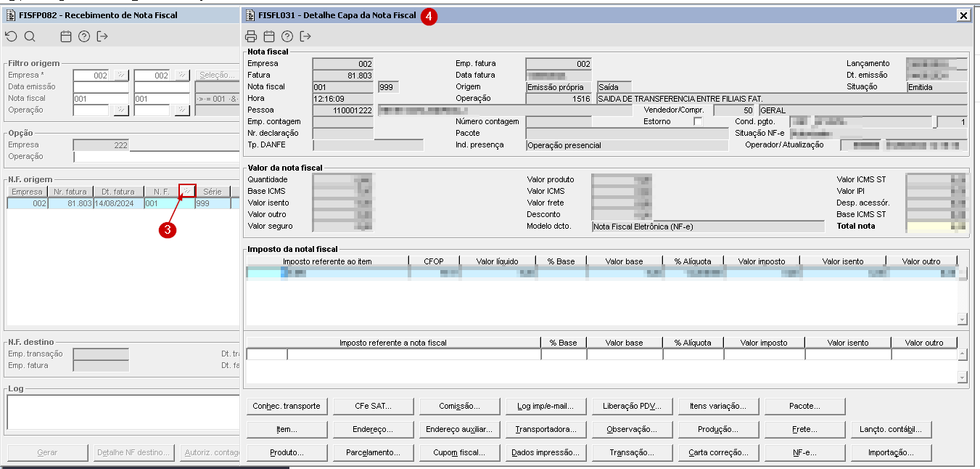Click the printer icon in FISFL031 toolbar
980x469 pixels.
pos(251,36)
